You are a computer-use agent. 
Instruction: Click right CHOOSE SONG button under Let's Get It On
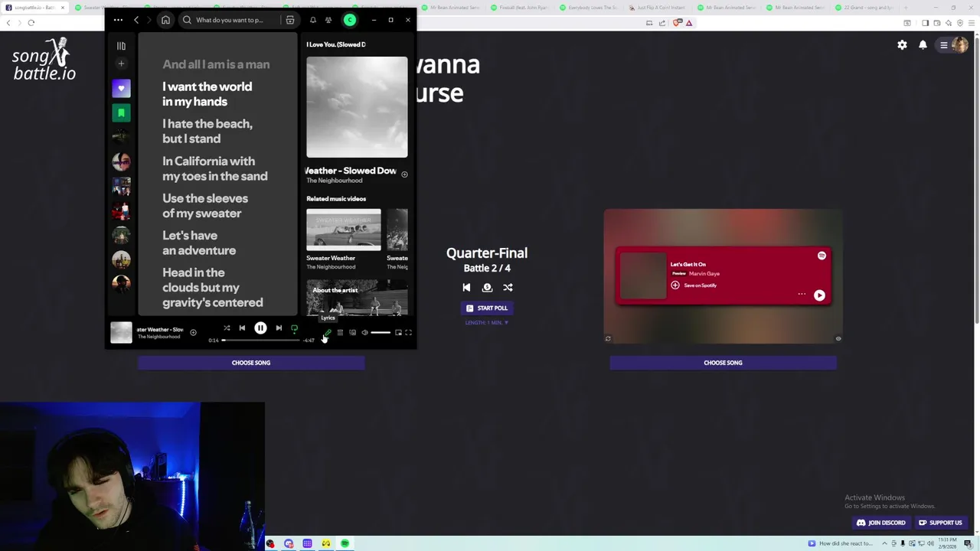[x=723, y=363]
